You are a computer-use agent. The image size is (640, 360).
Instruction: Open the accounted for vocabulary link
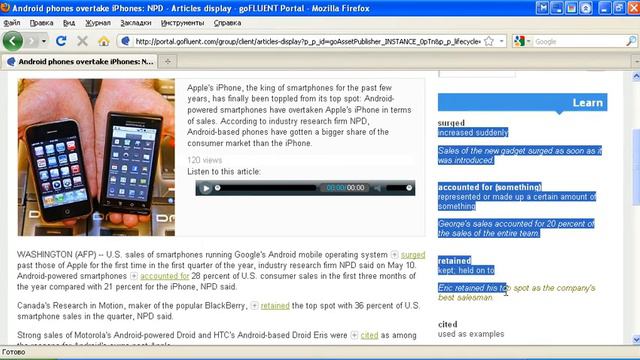[164, 276]
